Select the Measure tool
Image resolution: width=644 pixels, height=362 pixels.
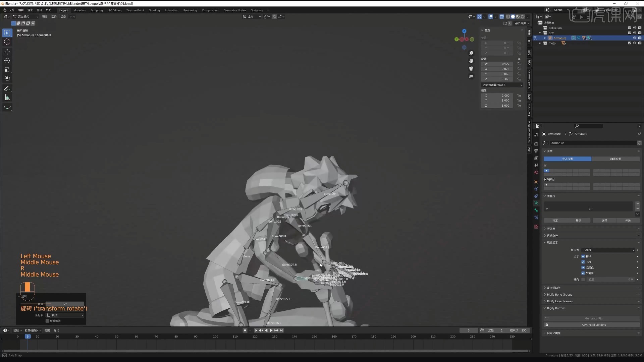[7, 98]
